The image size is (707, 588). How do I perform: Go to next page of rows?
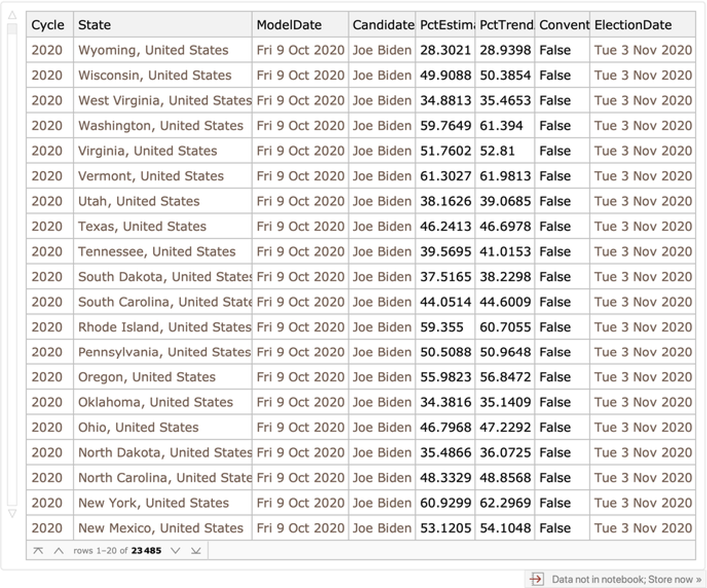[x=176, y=551]
